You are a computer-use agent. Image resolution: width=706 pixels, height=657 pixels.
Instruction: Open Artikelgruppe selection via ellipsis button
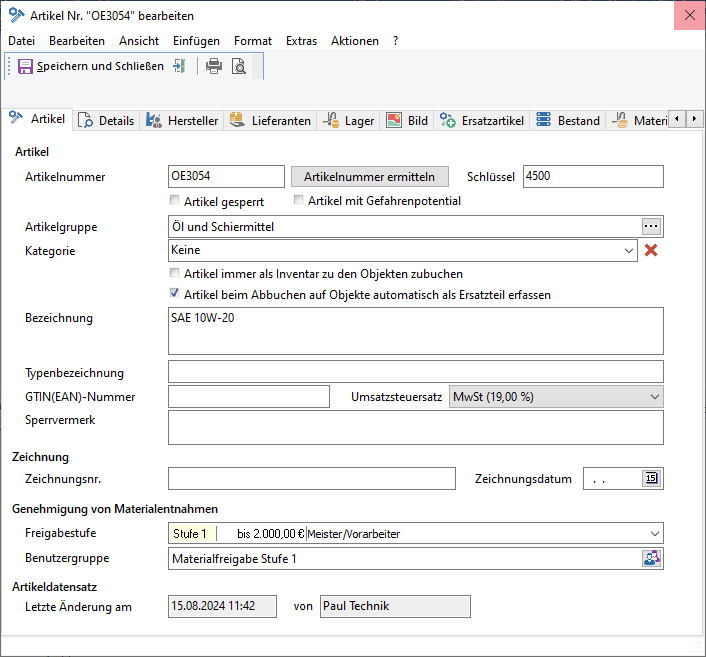tap(651, 227)
